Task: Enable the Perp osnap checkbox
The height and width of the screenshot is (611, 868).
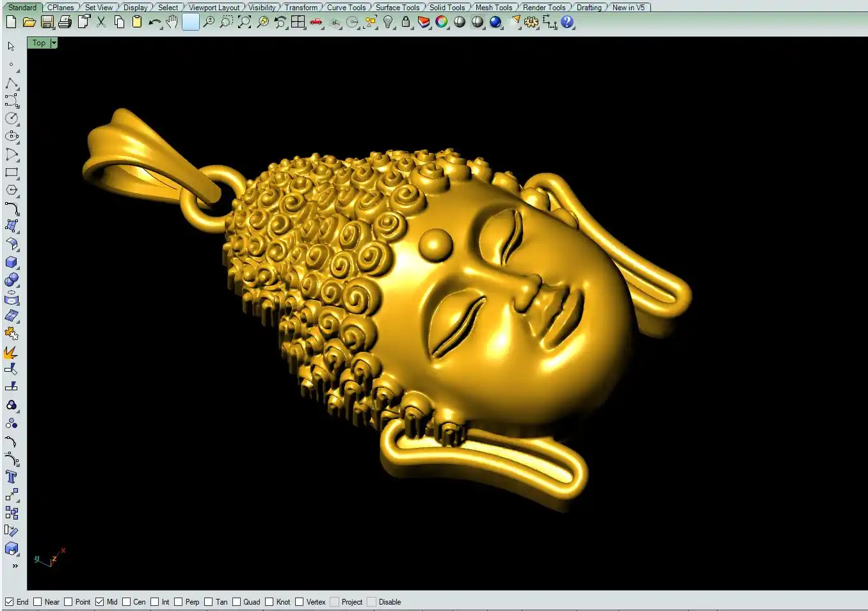Action: [179, 602]
